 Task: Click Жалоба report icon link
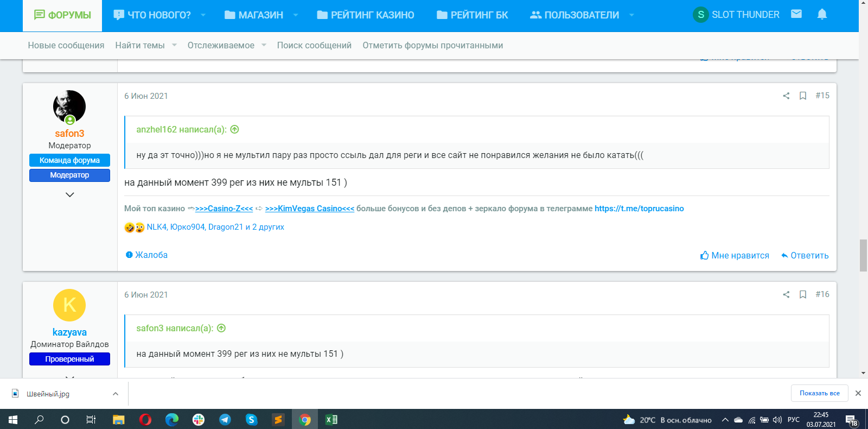click(146, 255)
